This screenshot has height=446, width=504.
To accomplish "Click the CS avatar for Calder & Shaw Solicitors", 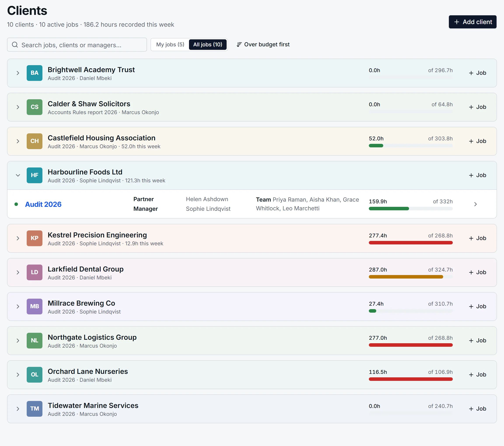I will point(35,107).
